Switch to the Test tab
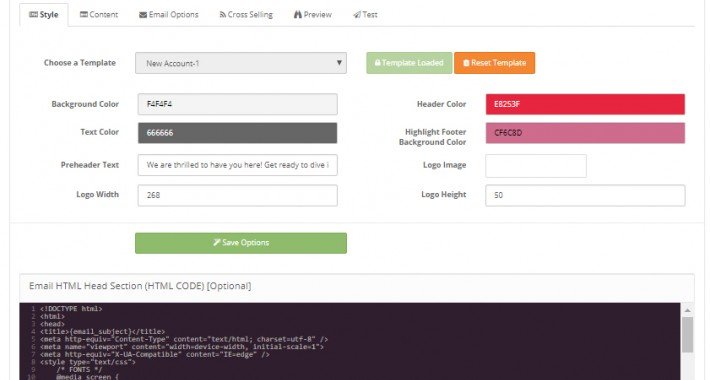 (x=365, y=14)
